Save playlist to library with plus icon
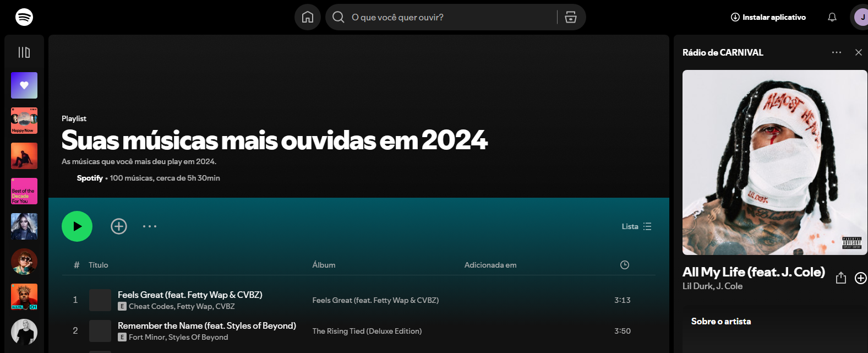Viewport: 868px width, 353px height. coord(119,226)
